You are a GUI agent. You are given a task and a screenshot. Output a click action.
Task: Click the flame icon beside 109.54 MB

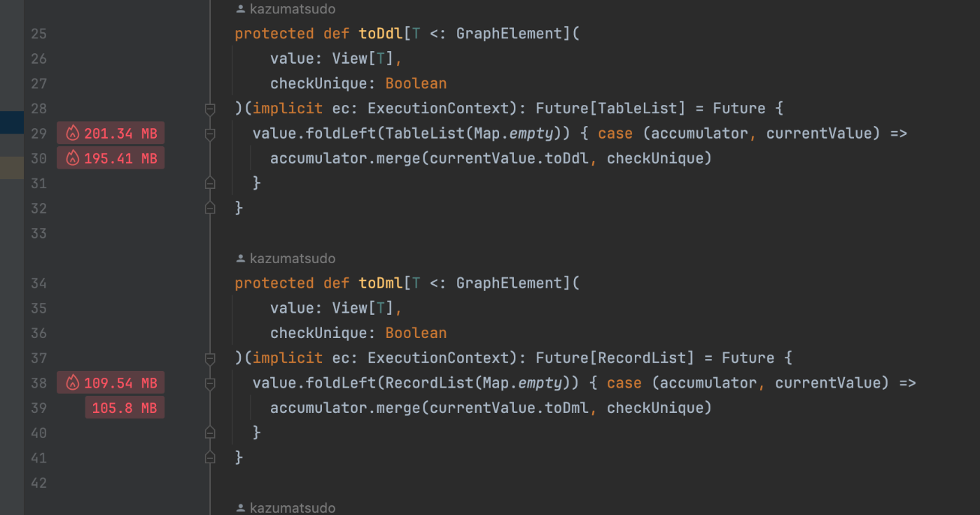(x=73, y=383)
